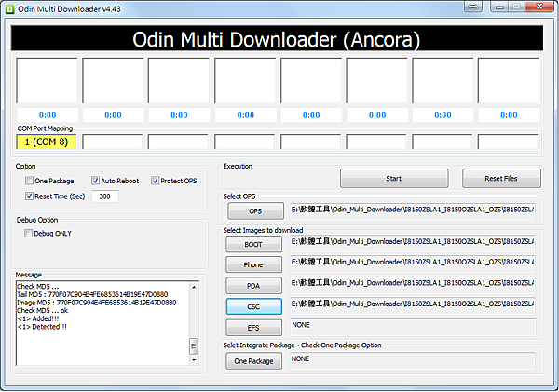Click the One Package file button

[x=253, y=361]
